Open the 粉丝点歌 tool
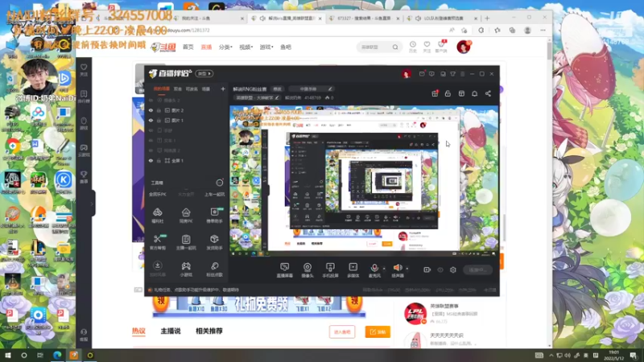Screen dimensions: 644x362 tap(214, 269)
